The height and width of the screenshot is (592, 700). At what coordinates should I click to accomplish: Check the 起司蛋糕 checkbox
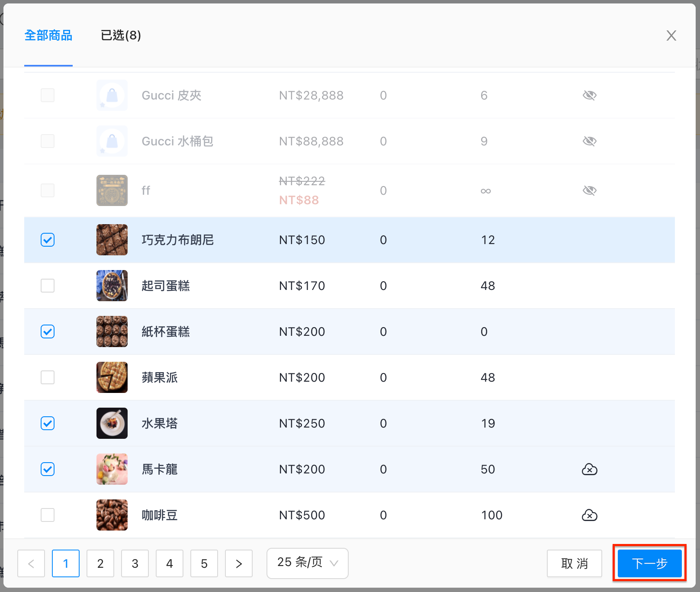click(48, 286)
